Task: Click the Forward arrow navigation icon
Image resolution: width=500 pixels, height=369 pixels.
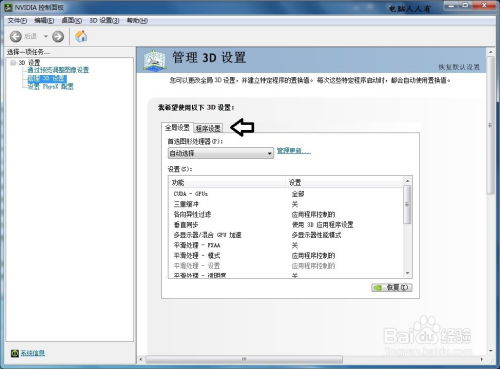Action: coord(58,36)
